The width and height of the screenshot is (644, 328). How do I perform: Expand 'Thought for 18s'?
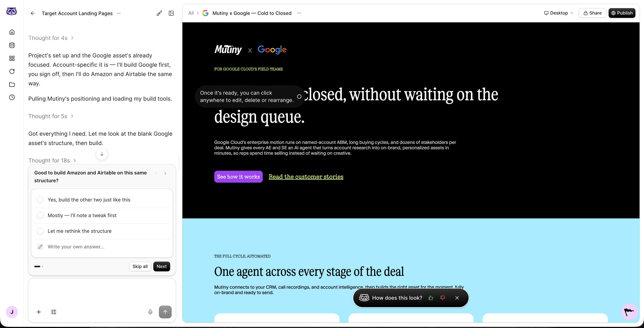(x=52, y=160)
